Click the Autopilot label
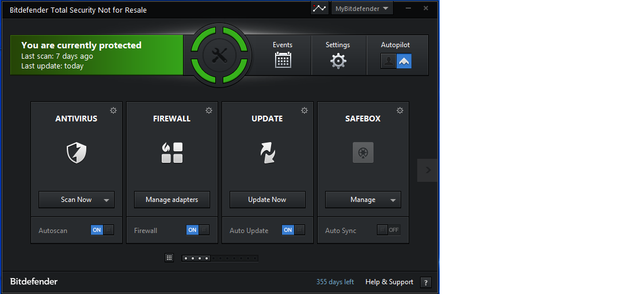Screen dimensions: 644x294 click(x=395, y=45)
